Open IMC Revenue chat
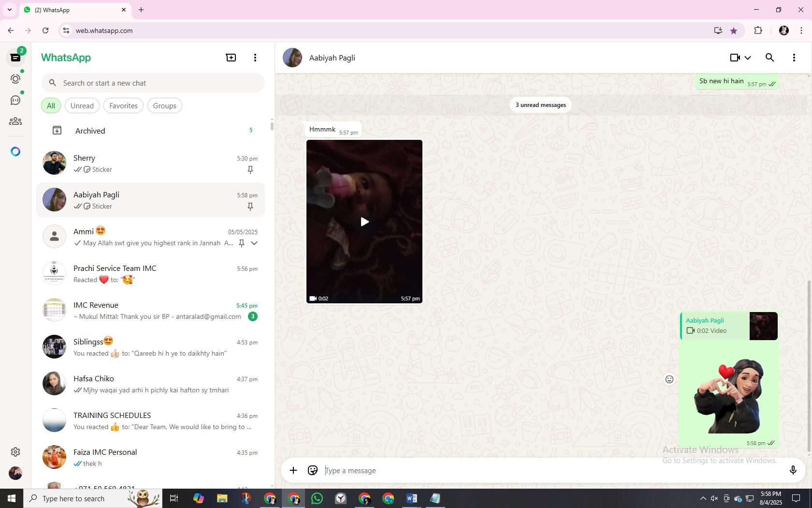The width and height of the screenshot is (812, 508). [151, 311]
